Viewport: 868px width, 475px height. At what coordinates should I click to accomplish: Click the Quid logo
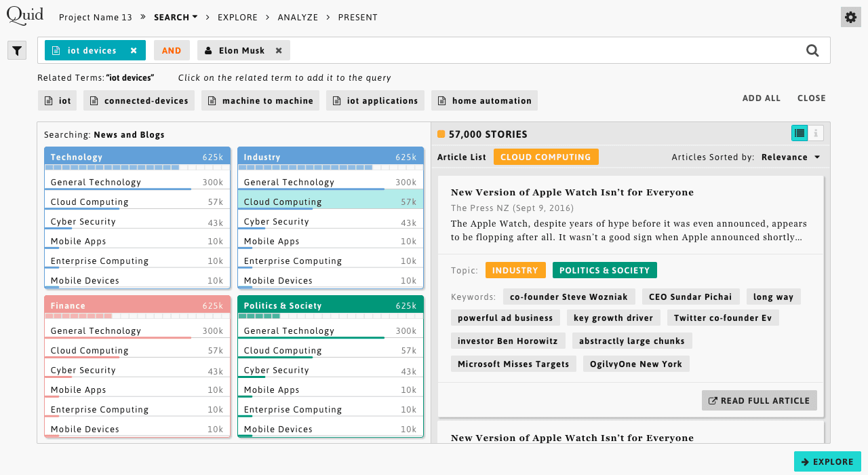coord(25,16)
